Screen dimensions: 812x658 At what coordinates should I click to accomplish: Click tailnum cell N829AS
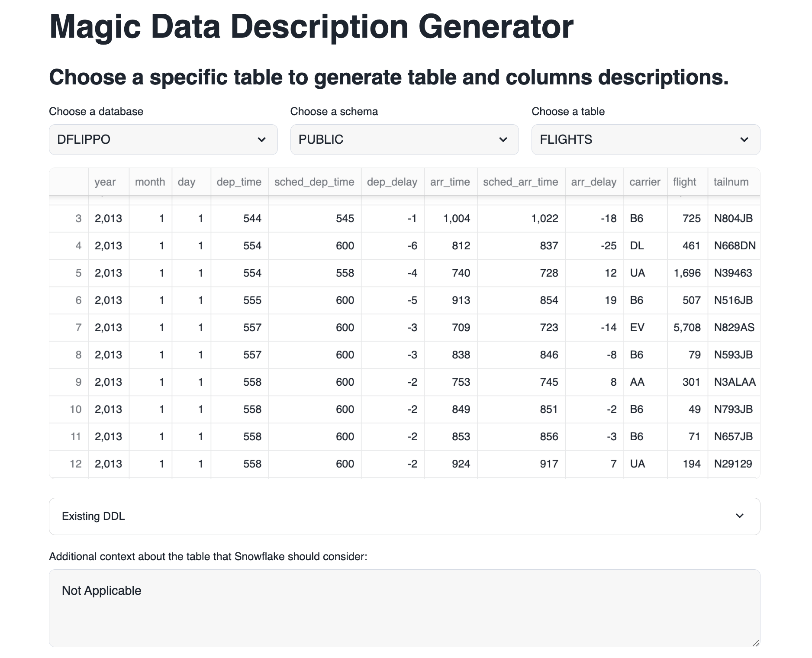734,327
